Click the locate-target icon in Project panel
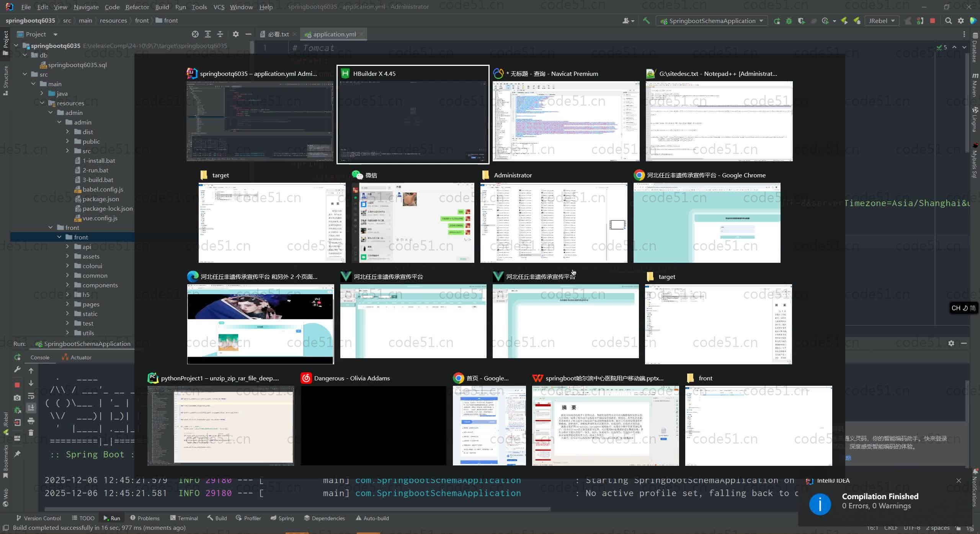The image size is (980, 534). 195,34
